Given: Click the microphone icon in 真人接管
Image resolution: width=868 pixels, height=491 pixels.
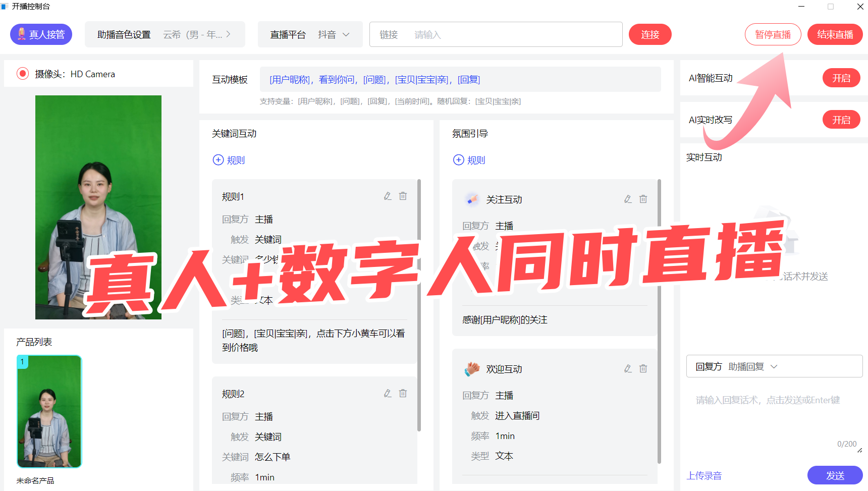Looking at the screenshot, I should (22, 34).
